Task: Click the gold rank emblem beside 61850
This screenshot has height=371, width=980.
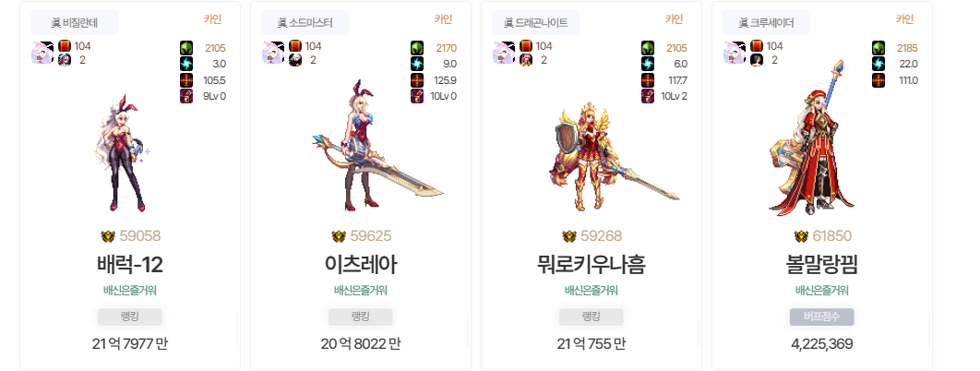Action: 801,236
